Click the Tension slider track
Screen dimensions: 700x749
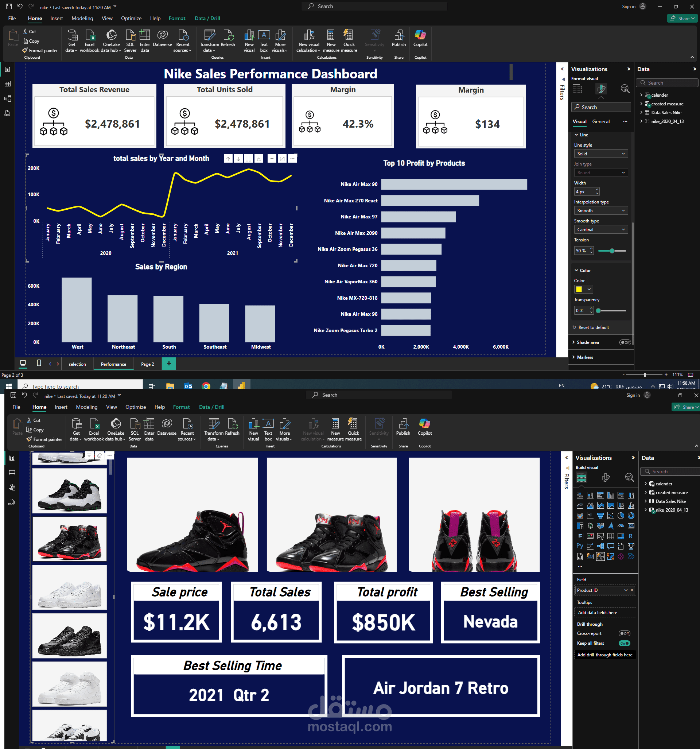tap(612, 251)
